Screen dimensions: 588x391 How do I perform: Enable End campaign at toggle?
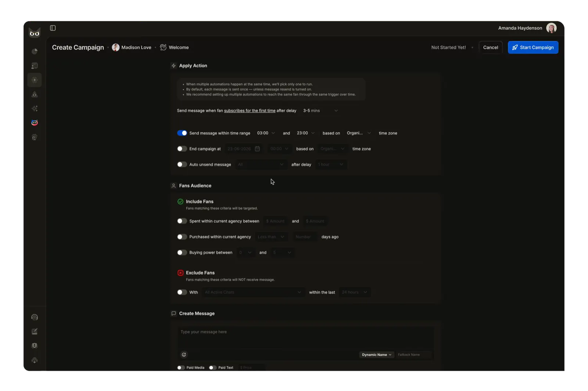pos(182,149)
